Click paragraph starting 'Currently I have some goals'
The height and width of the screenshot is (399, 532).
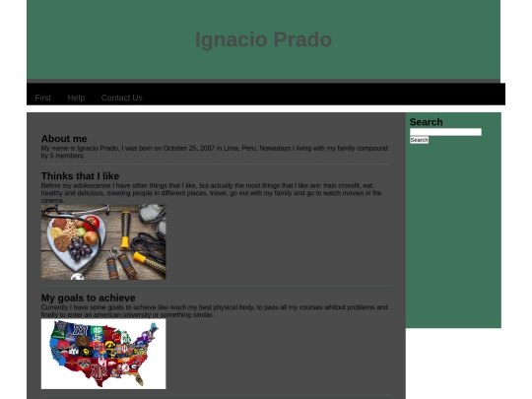pyautogui.click(x=215, y=311)
